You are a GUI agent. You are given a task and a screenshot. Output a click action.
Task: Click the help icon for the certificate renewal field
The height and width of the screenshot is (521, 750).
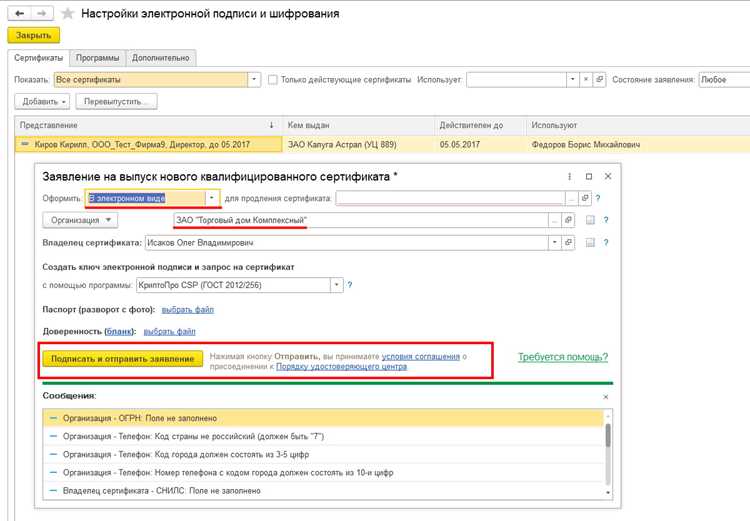(x=597, y=198)
